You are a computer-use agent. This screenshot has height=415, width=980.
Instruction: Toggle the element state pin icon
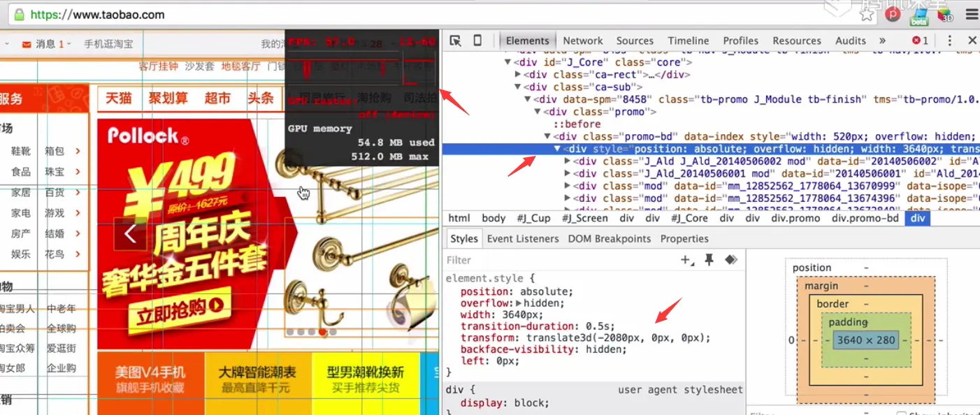tap(709, 260)
